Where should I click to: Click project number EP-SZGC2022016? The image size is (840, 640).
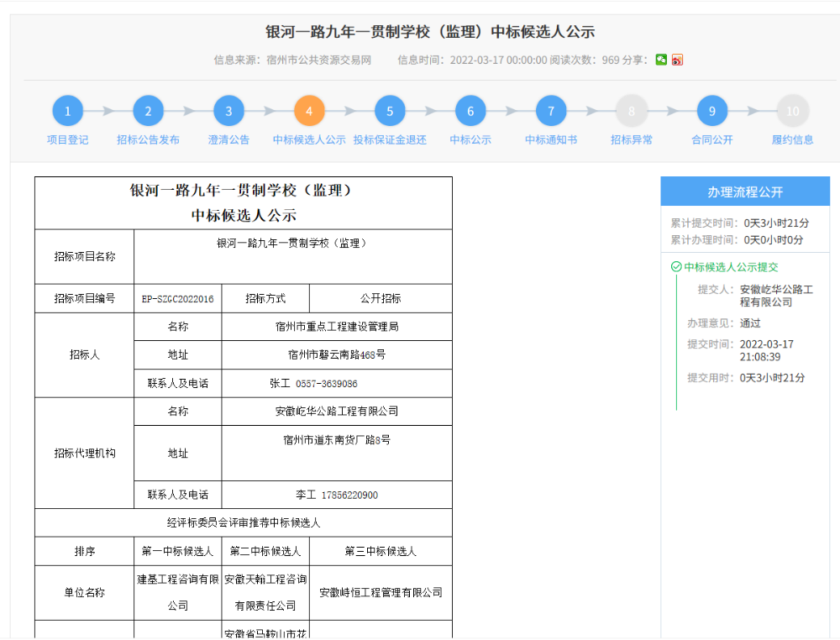coord(177,299)
